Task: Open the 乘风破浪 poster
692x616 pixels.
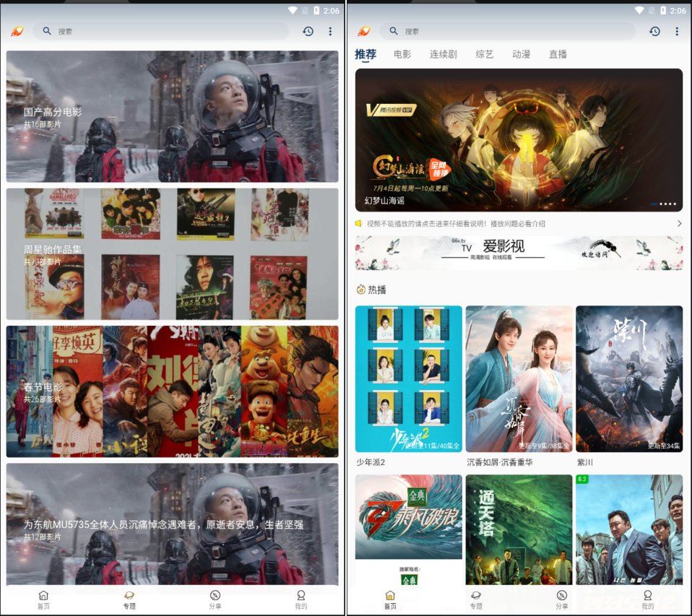Action: point(409,529)
